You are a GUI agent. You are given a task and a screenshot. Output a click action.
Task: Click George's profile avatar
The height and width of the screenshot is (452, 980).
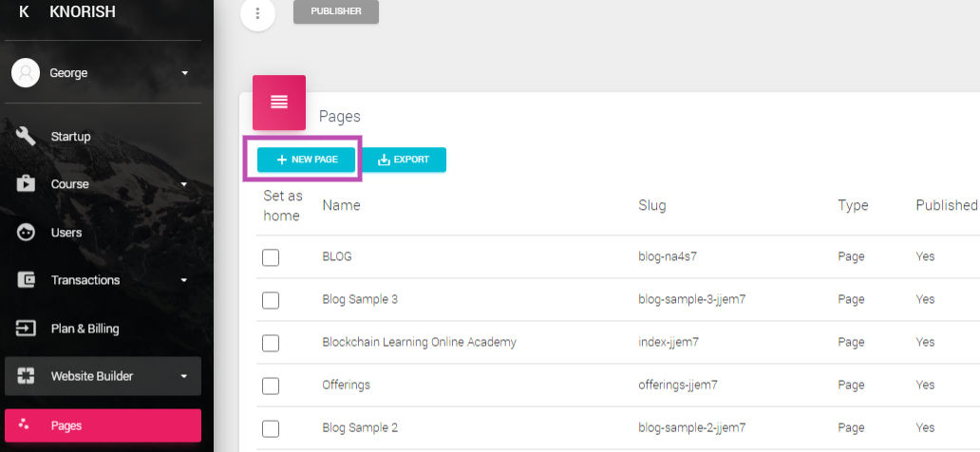(26, 73)
